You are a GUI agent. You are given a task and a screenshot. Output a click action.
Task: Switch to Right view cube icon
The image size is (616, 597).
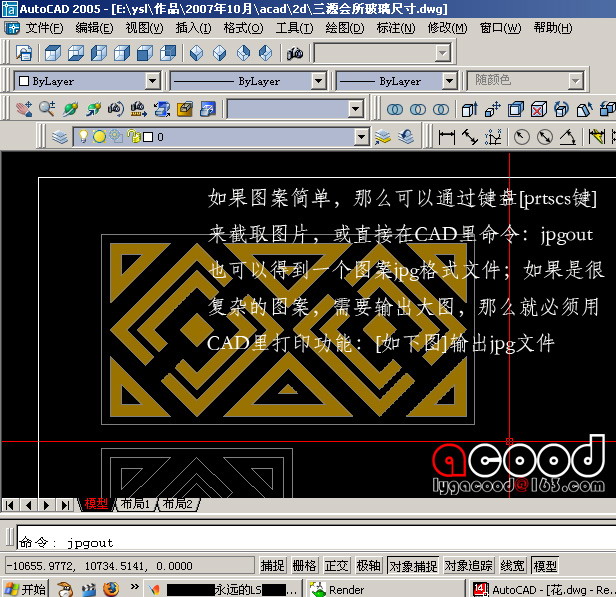[x=122, y=53]
